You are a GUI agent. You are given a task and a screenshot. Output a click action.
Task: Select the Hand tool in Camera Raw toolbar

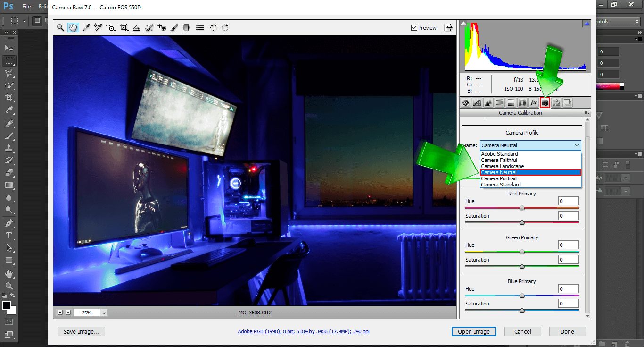coord(73,28)
